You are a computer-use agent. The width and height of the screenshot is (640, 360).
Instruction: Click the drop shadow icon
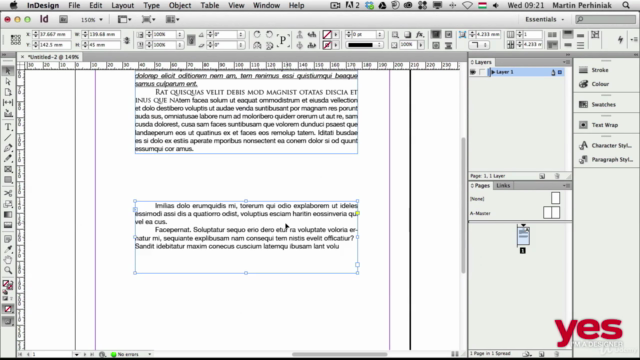[x=407, y=34]
